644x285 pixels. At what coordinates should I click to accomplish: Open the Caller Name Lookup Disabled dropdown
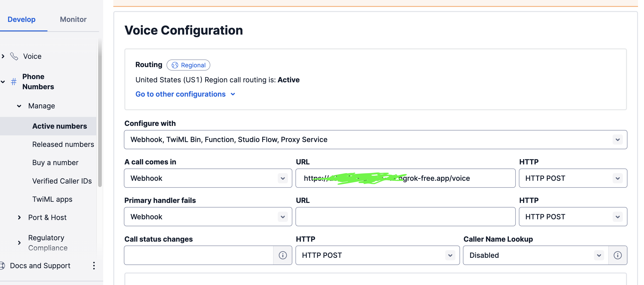point(598,255)
